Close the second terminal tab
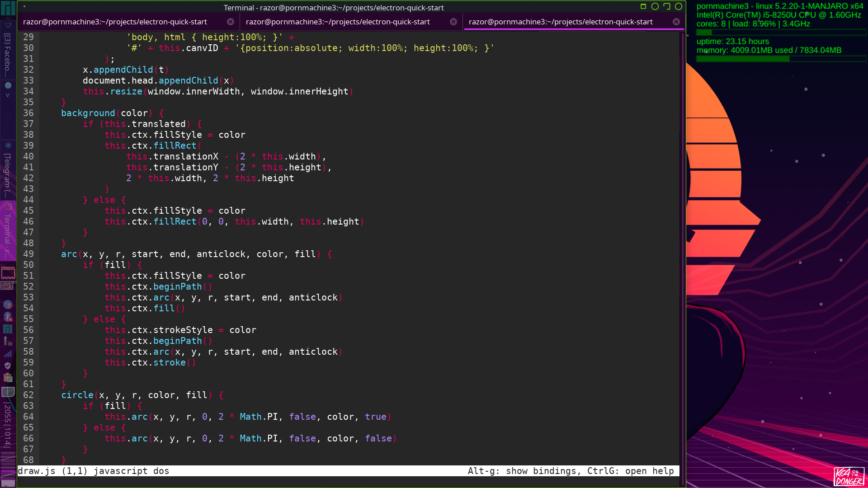 tap(453, 22)
